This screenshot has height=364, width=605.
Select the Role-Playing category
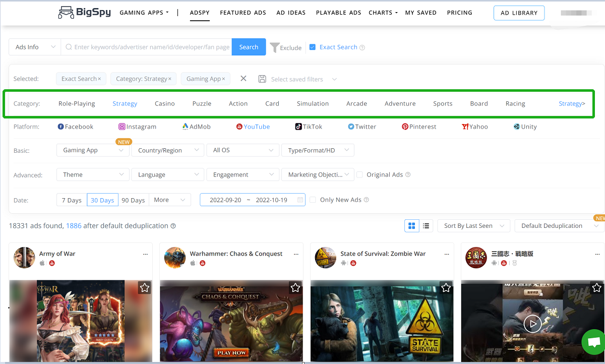tap(77, 103)
